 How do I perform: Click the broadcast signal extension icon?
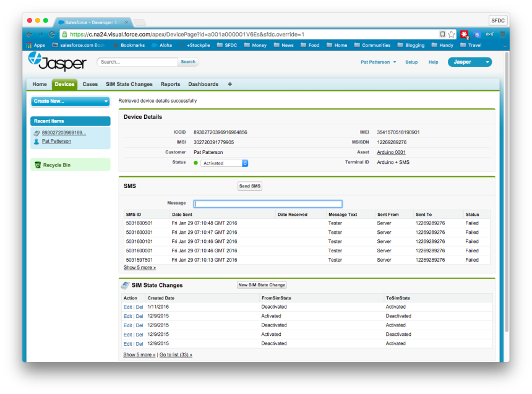point(489,34)
